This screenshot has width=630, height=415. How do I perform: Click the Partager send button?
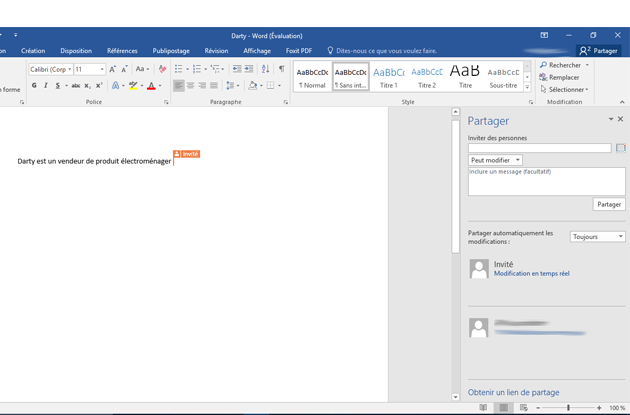pyautogui.click(x=609, y=204)
